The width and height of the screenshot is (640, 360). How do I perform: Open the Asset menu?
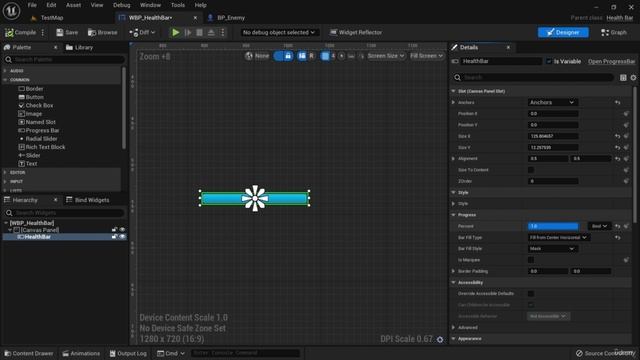[73, 5]
